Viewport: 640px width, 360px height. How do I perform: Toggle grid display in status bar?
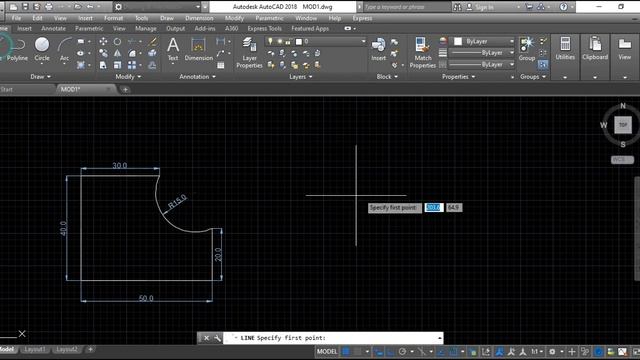pos(346,351)
